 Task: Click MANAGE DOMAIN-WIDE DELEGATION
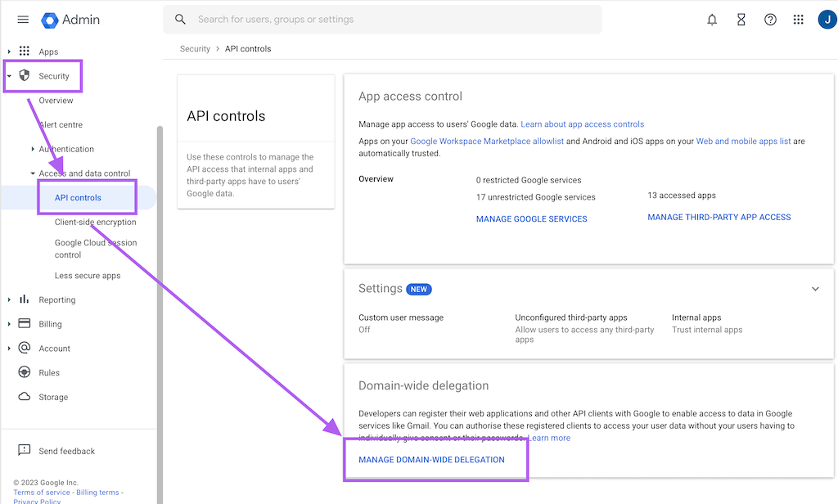[431, 460]
